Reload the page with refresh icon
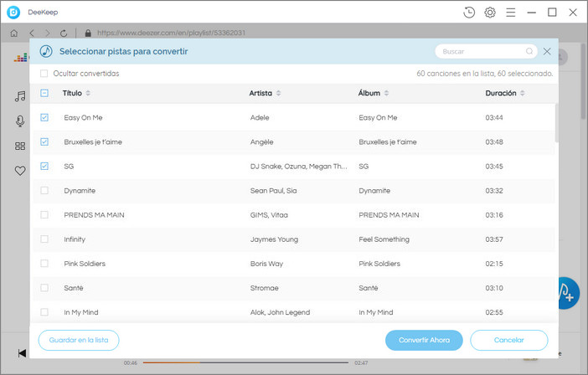This screenshot has width=588, height=375. click(64, 33)
